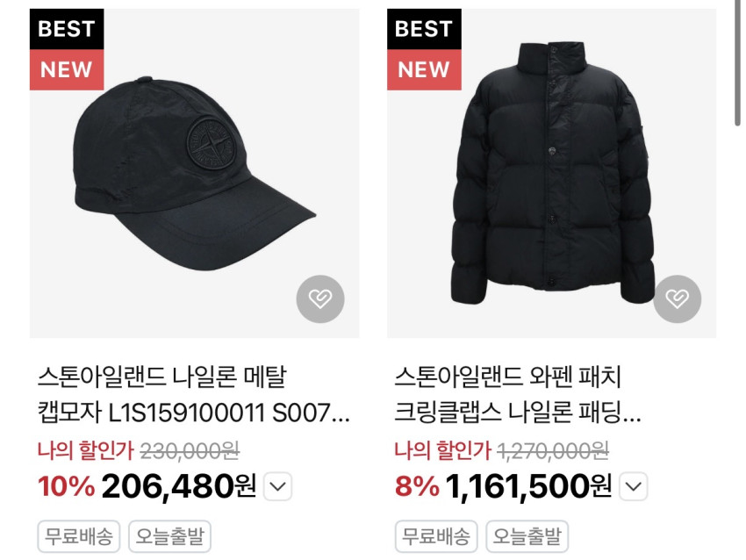This screenshot has width=746, height=560.
Task: Open the Stone Island cap product image
Action: pyautogui.click(x=194, y=173)
